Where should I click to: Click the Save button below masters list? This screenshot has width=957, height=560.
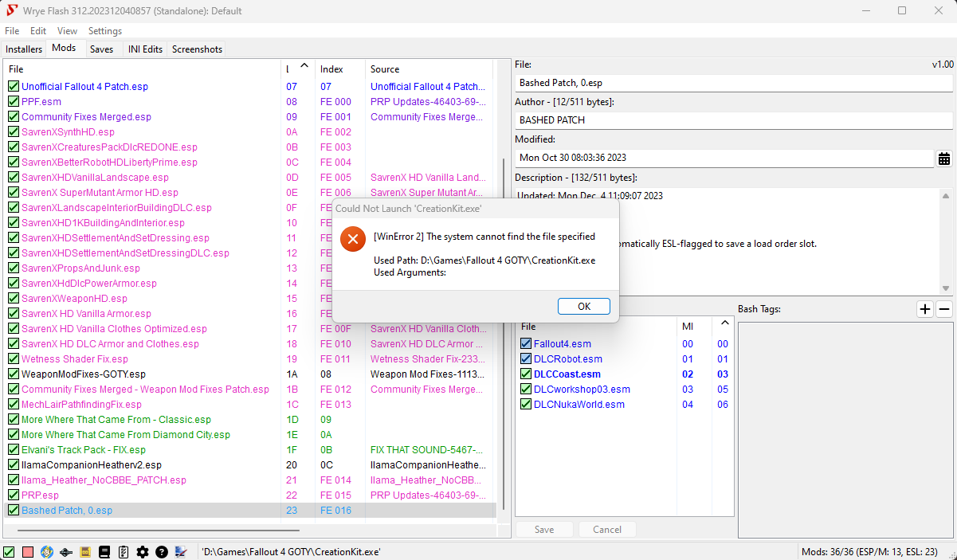pos(544,530)
